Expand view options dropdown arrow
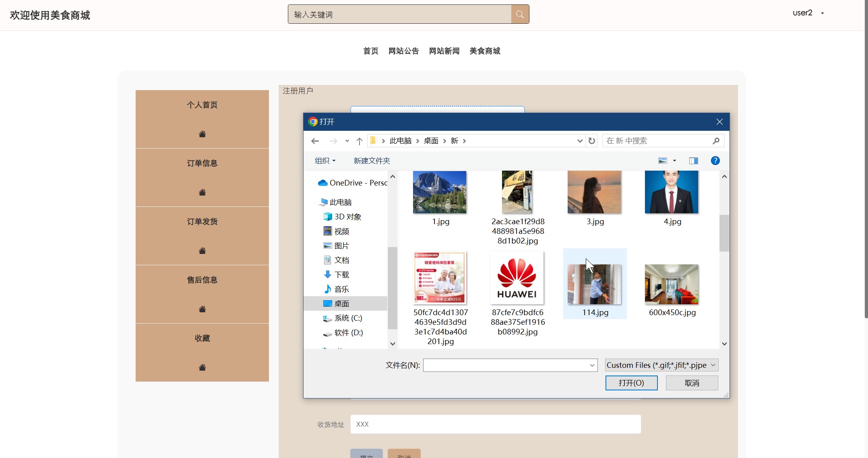Image resolution: width=868 pixels, height=458 pixels. 674,161
